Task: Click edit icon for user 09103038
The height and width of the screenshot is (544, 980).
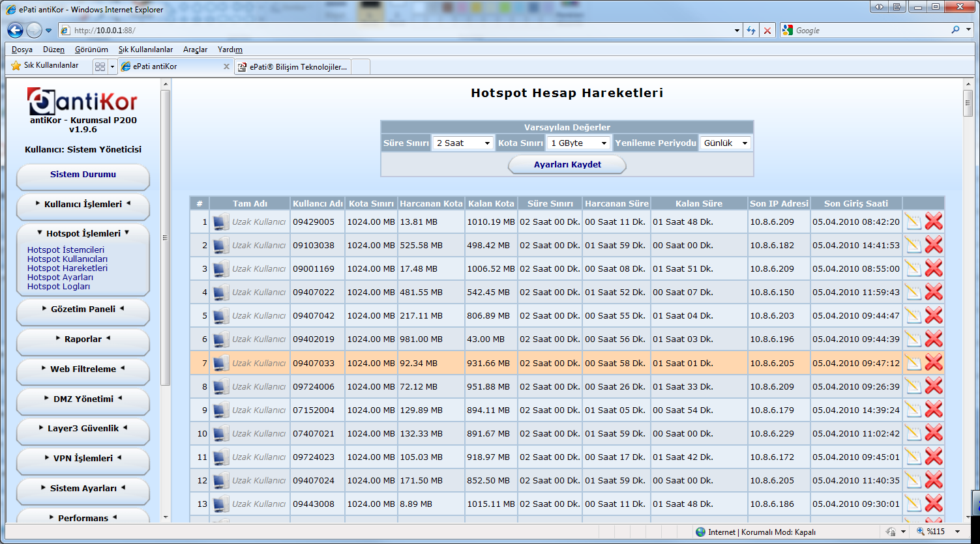Action: 913,245
